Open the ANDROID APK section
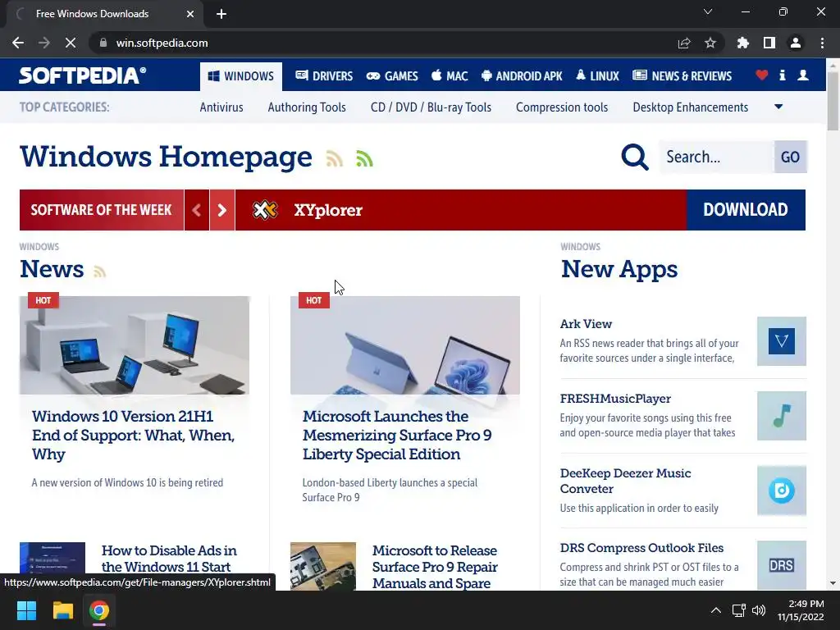Image resolution: width=840 pixels, height=630 pixels. [522, 76]
